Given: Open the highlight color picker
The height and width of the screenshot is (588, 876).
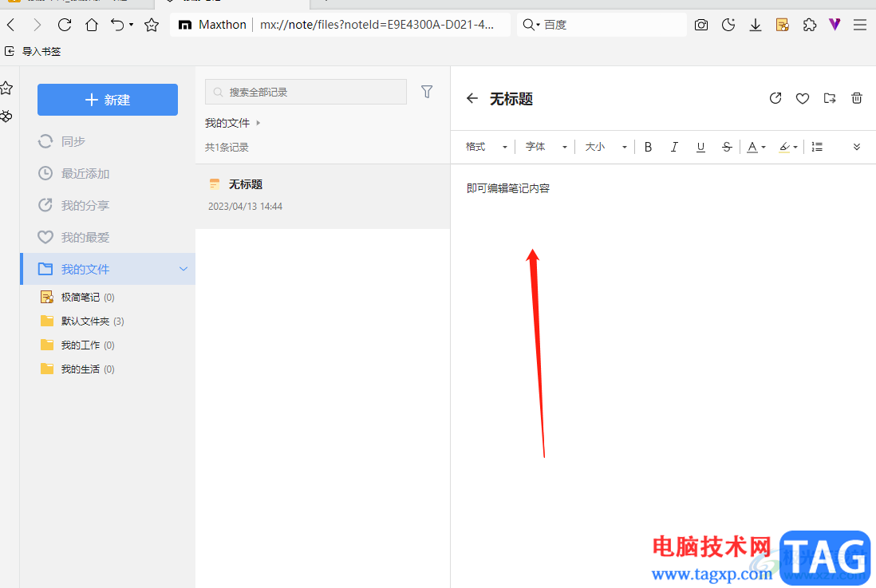Looking at the screenshot, I should tap(788, 147).
